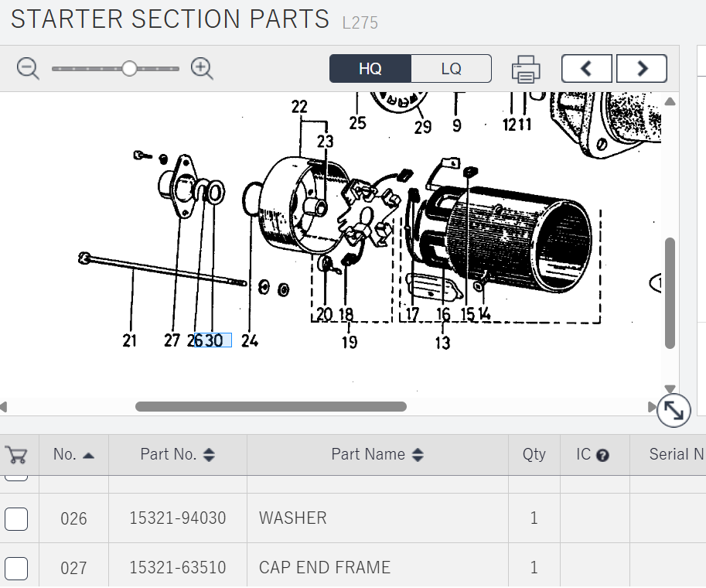
Task: Expand diagram to fullscreen
Action: 674,411
